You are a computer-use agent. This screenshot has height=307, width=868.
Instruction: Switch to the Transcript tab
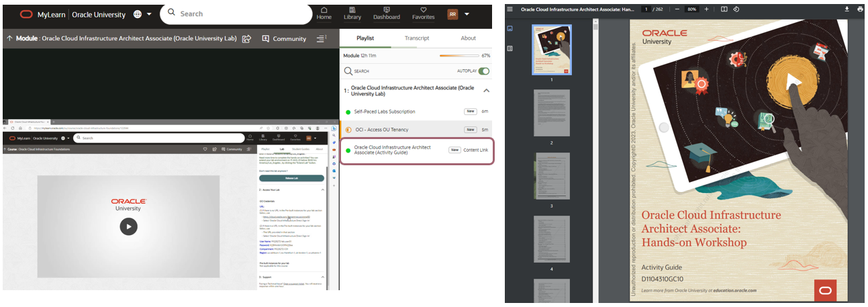[416, 38]
